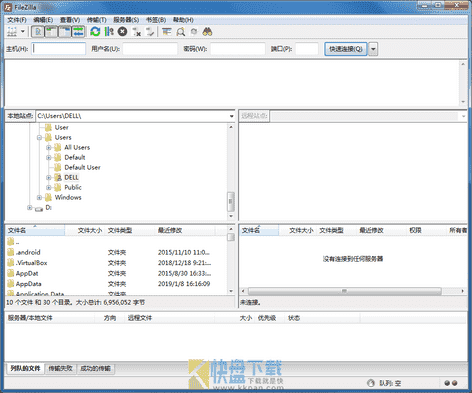Switch to the 传输失败 tab
Image resolution: width=472 pixels, height=393 pixels.
60,368
